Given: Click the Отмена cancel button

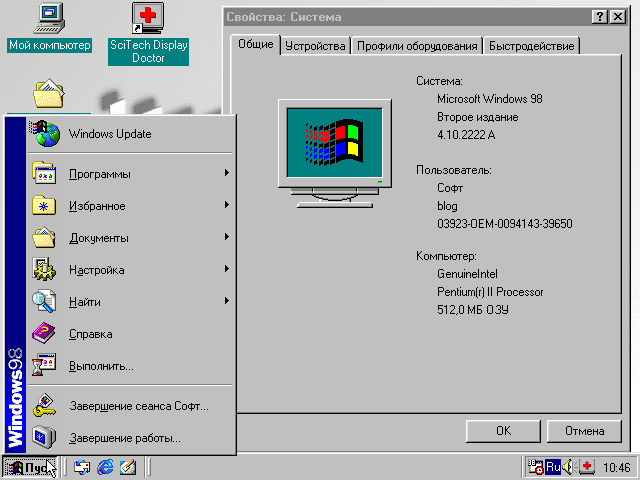Looking at the screenshot, I should [584, 431].
